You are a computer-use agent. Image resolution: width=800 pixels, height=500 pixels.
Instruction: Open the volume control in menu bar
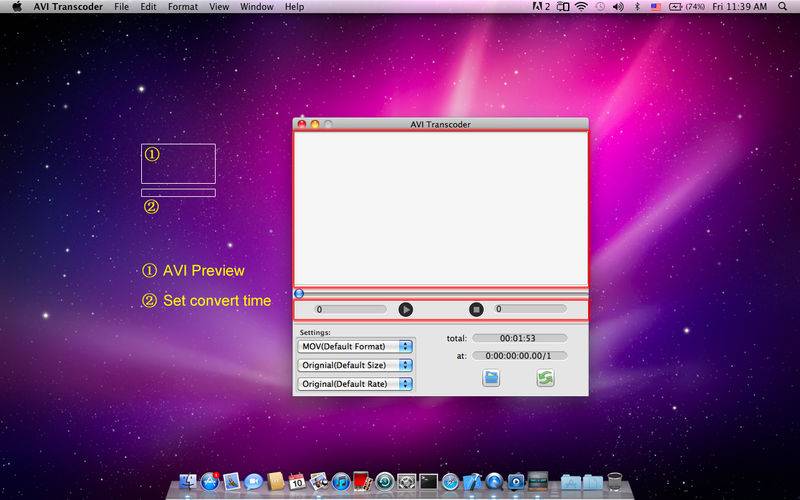618,7
